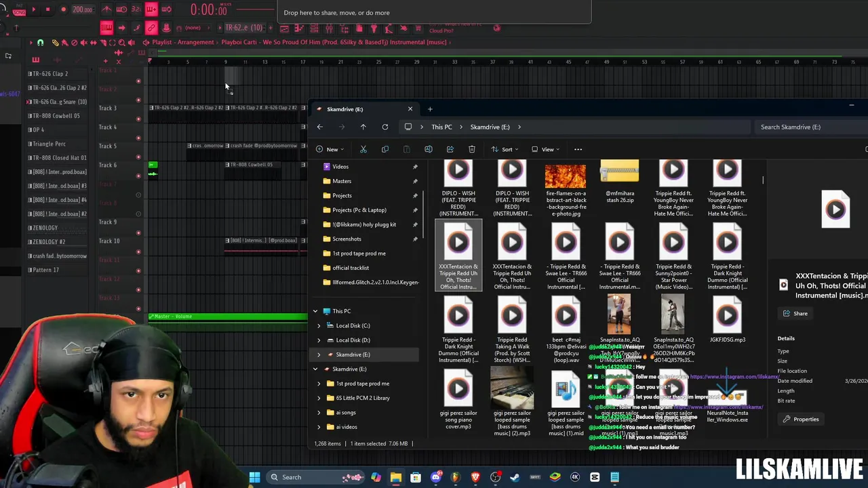Expand Local Disk (C:) in navigation tree
The height and width of the screenshot is (488, 868).
[x=319, y=325]
